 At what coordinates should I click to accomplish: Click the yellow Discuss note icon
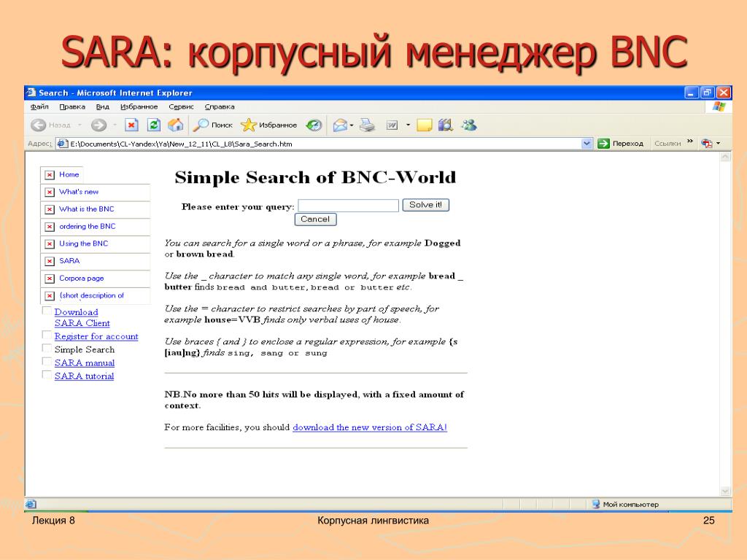coord(424,125)
